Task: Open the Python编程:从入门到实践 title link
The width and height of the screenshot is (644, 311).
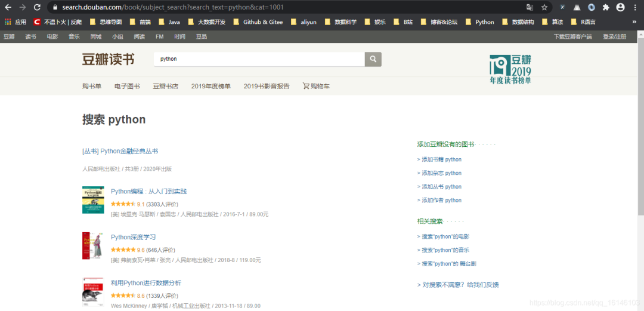Action: pyautogui.click(x=148, y=191)
